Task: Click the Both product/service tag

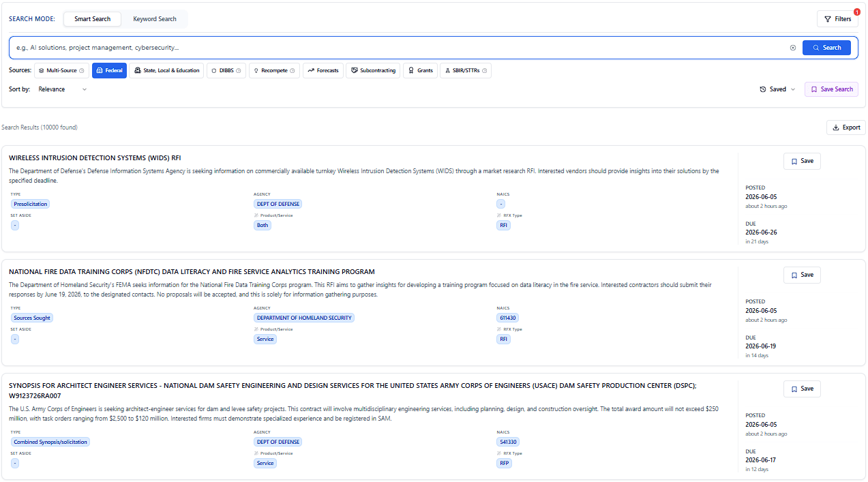Action: pyautogui.click(x=263, y=225)
